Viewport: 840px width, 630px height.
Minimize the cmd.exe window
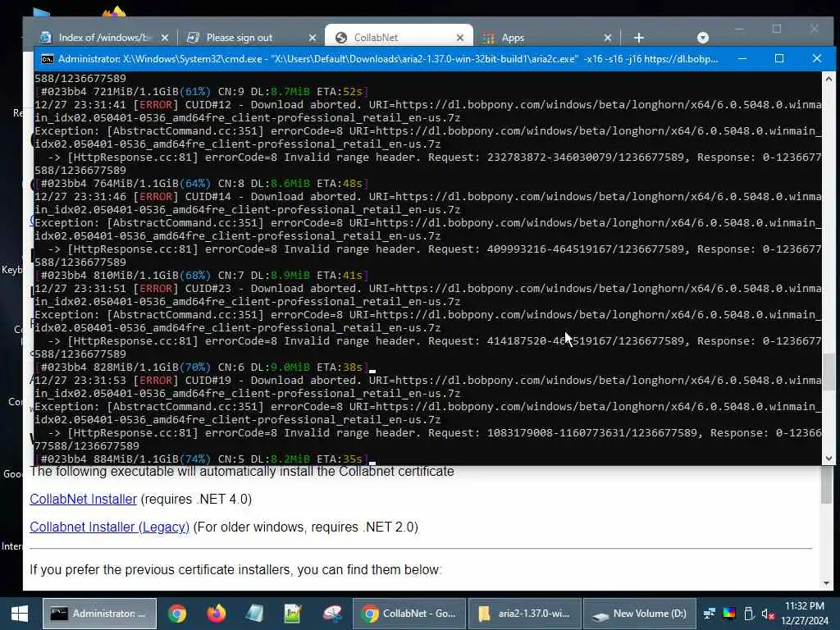click(742, 58)
